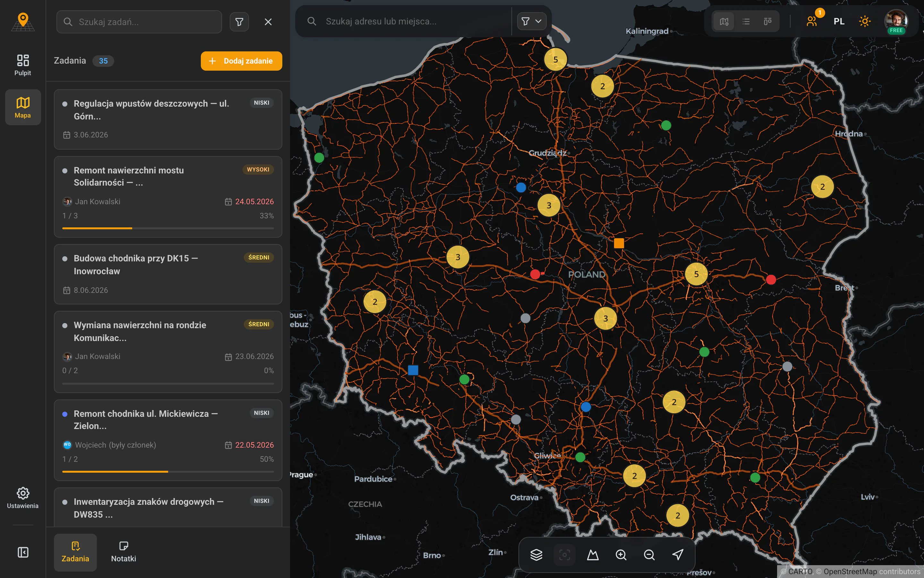Open task Remont chodnika ul. Mickiewicza

(168, 440)
